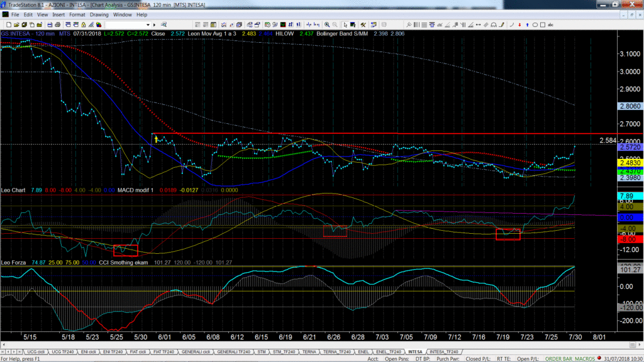Image resolution: width=644 pixels, height=362 pixels.
Task: Switch to the UCG cicli tab
Action: [x=36, y=352]
